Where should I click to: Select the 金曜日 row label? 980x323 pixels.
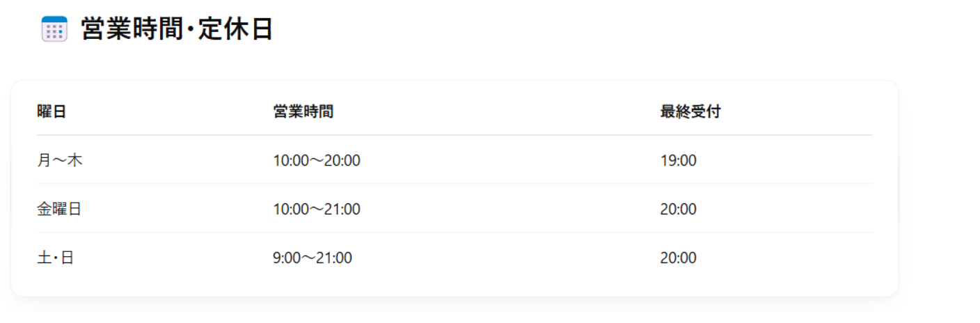point(59,209)
